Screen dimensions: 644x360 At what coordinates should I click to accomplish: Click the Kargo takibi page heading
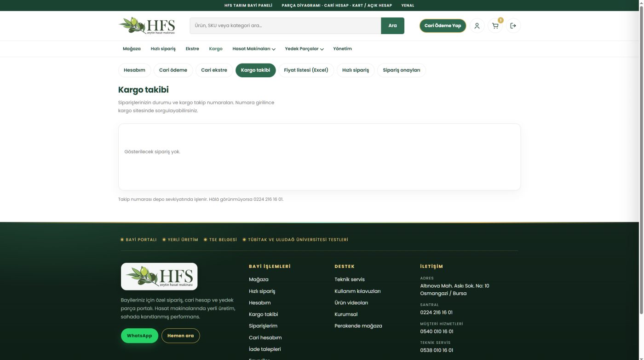pos(143,90)
